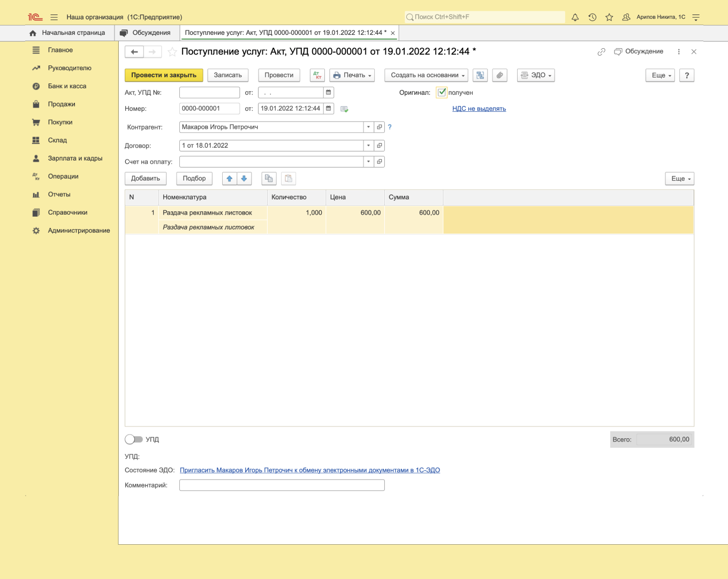Screen dimensions: 728x579
Task: Click the НДС не выделять link
Action: (x=479, y=109)
